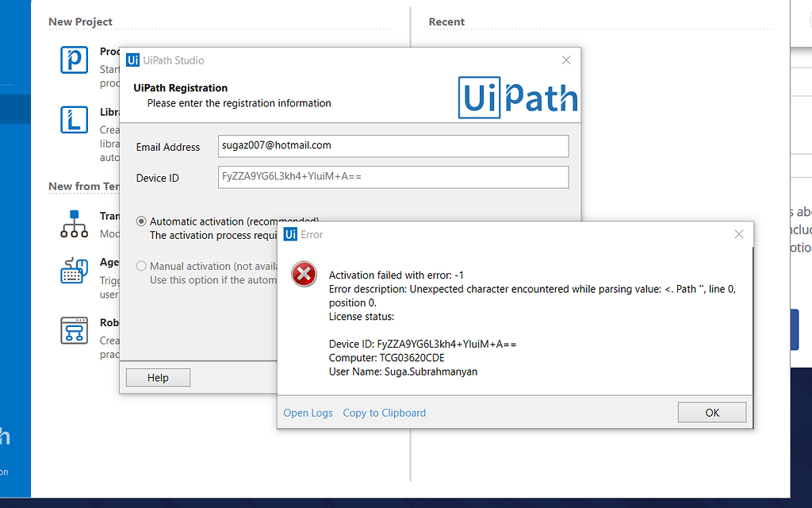Click the 'Email Address' label

tap(168, 147)
